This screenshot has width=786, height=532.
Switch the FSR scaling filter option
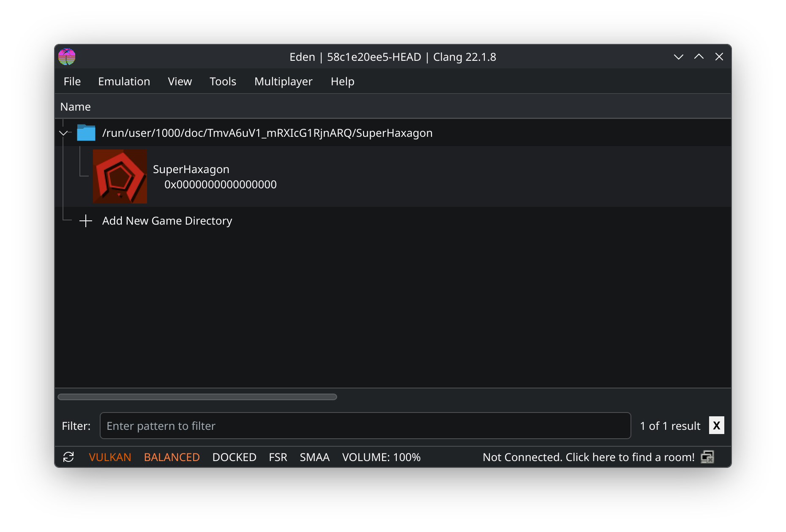tap(278, 457)
